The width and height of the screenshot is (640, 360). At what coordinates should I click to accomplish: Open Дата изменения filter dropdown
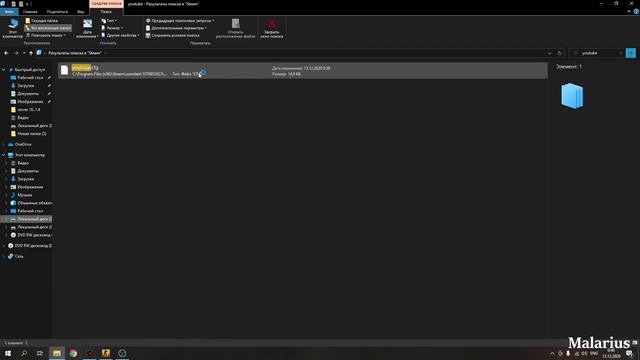[x=87, y=29]
